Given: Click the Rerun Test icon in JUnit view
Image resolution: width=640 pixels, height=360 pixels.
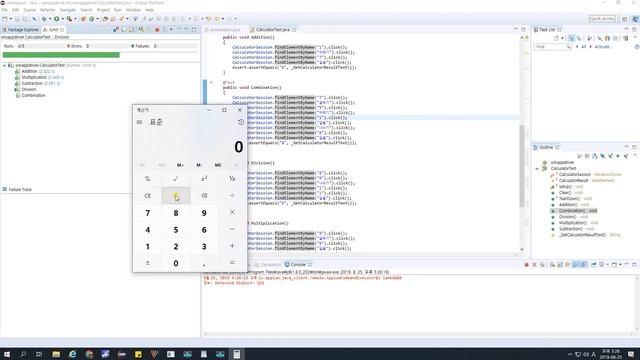Looking at the screenshot, I should tap(141, 30).
